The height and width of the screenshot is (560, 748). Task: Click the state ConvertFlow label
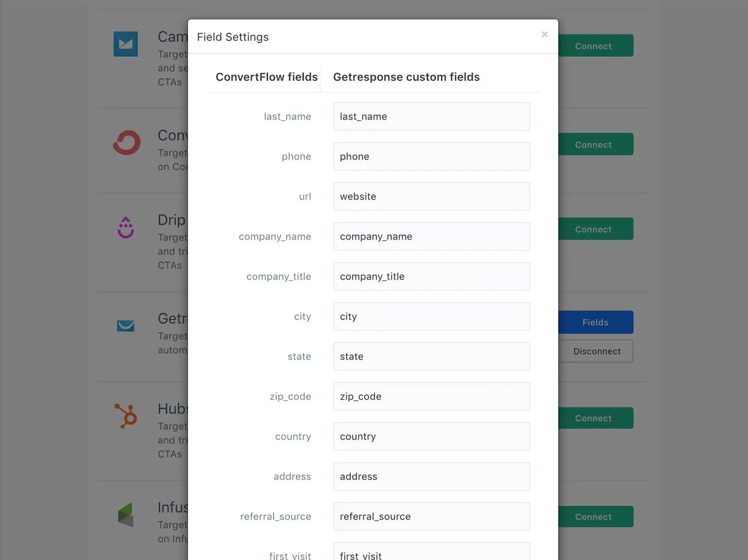pyautogui.click(x=299, y=357)
